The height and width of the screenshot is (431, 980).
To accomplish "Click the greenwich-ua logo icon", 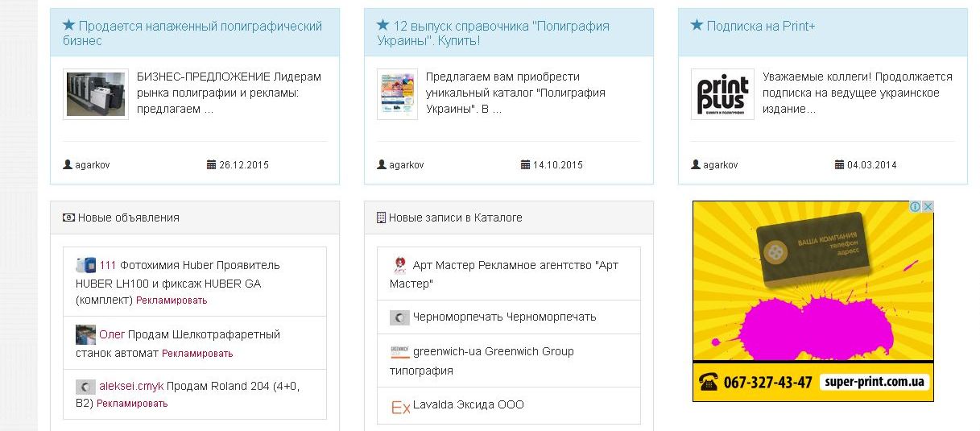I will tap(400, 352).
